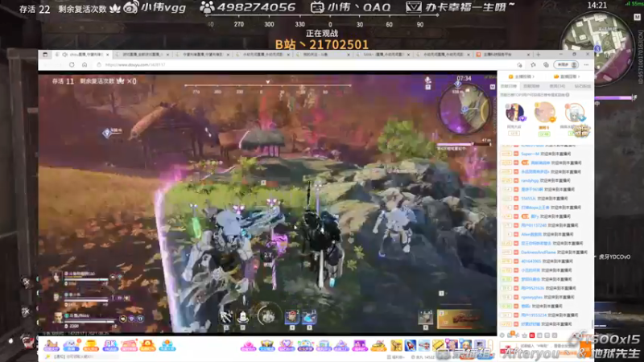This screenshot has width=644, height=362.
Task: Open first orange activity icon below stream
Action: (x=52, y=346)
